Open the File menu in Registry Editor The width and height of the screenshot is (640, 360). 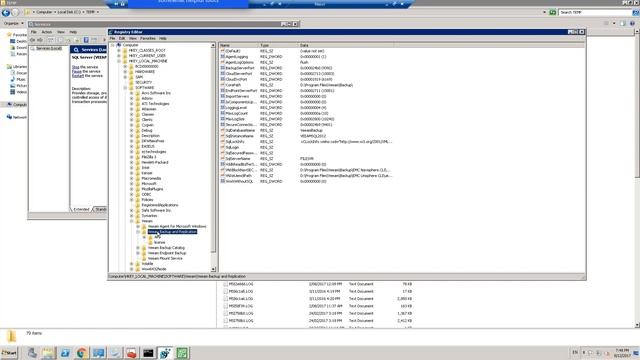click(x=112, y=38)
